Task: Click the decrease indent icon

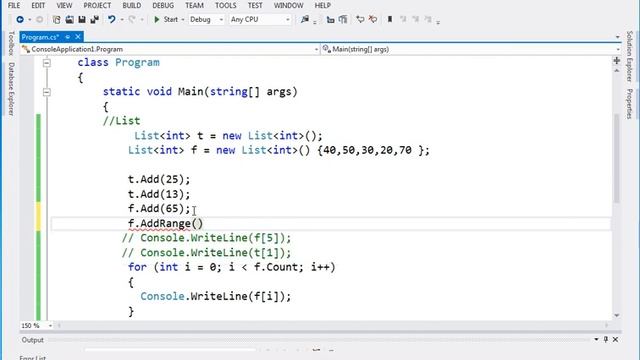Action: [330, 19]
